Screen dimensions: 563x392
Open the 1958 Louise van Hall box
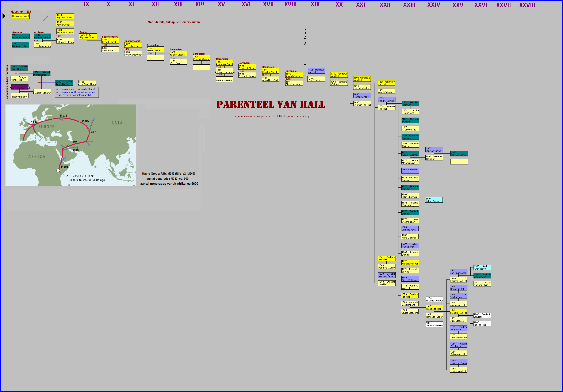459,370
